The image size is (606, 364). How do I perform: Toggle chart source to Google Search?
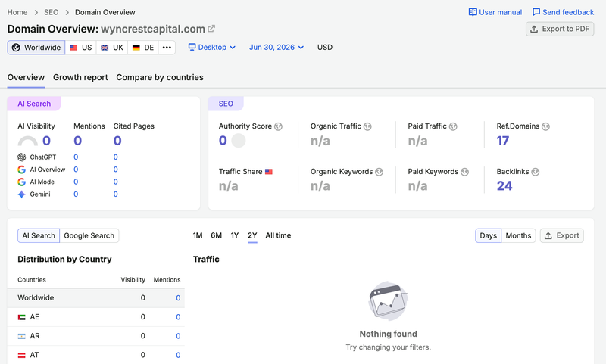click(x=89, y=235)
